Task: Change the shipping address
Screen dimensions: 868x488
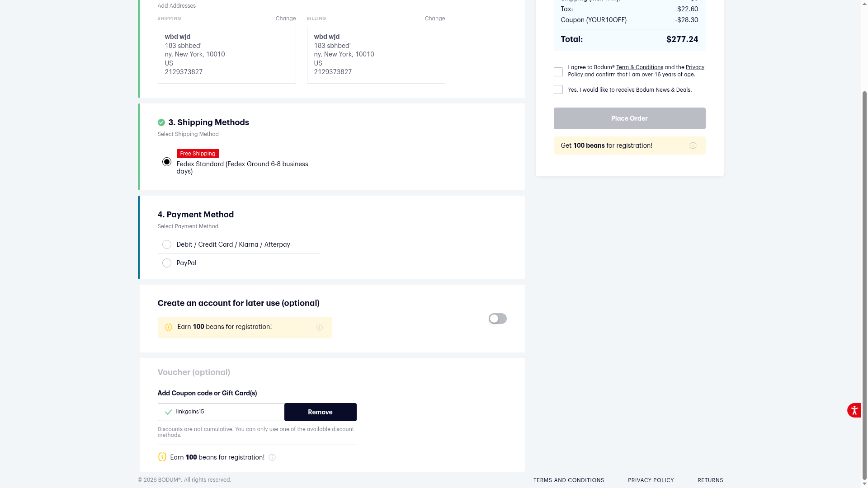Action: click(x=286, y=19)
